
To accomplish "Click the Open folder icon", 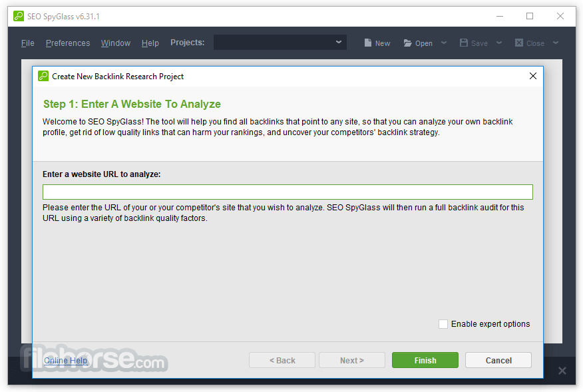I will [407, 43].
